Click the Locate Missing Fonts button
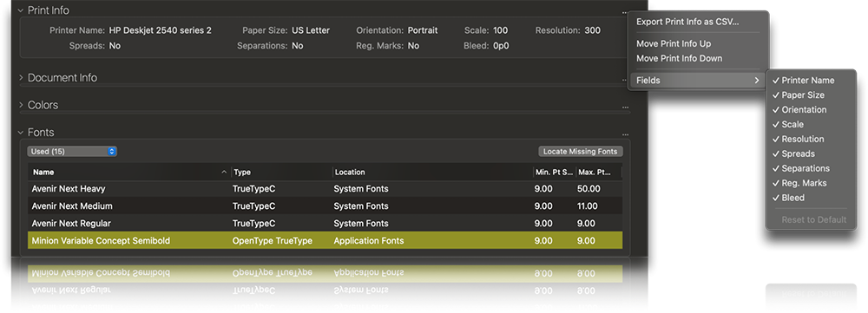This screenshot has width=868, height=313. coord(581,151)
